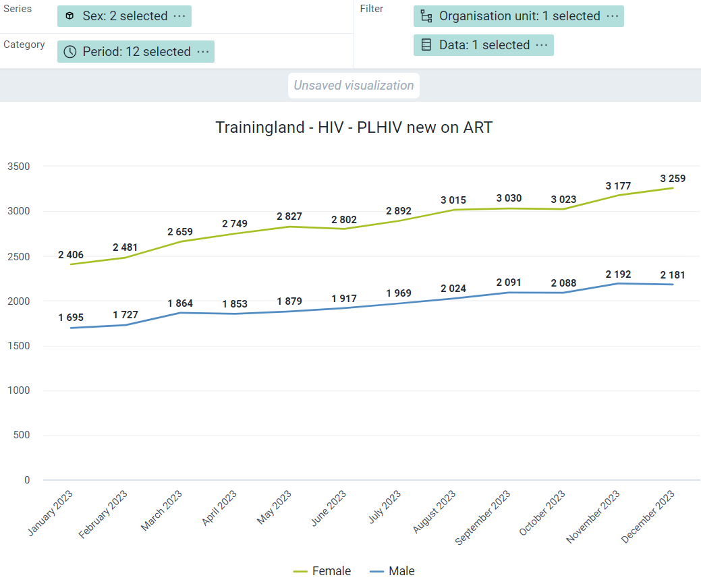The width and height of the screenshot is (701, 588).
Task: Open the Data: 1 selected filter
Action: [484, 45]
